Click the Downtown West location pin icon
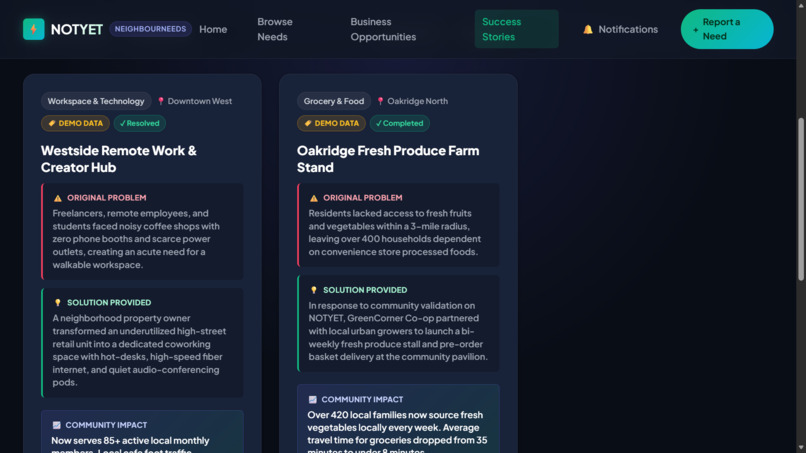The image size is (806, 453). pyautogui.click(x=161, y=101)
